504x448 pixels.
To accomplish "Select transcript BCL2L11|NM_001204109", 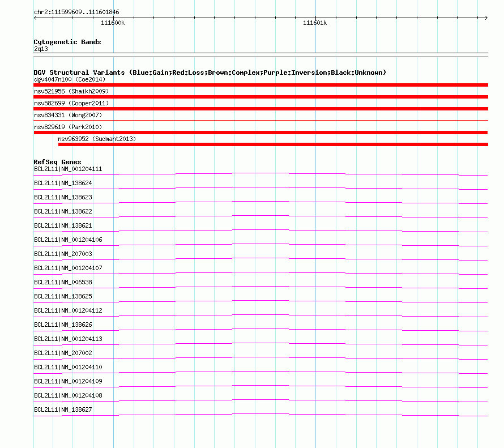I will point(68,381).
